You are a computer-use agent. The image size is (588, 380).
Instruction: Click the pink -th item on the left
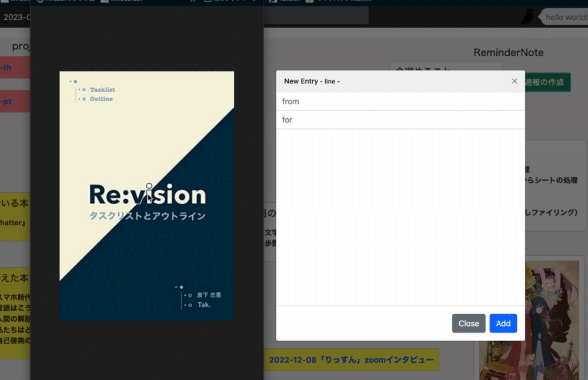click(x=13, y=67)
